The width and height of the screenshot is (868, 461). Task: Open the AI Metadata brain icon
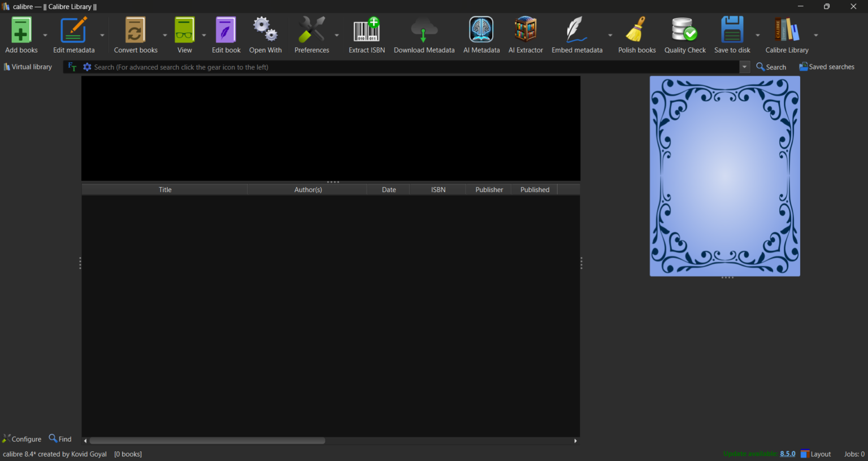pos(481,30)
